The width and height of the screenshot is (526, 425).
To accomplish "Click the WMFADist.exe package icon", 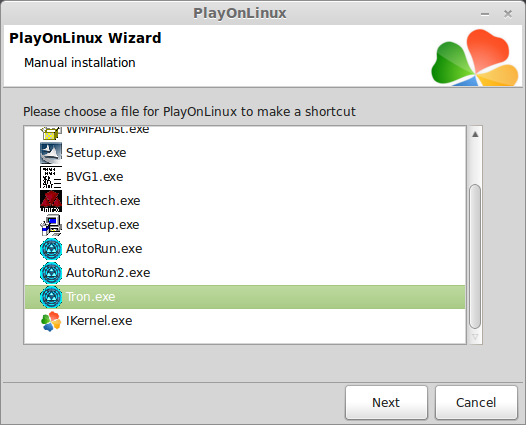I will tap(51, 133).
